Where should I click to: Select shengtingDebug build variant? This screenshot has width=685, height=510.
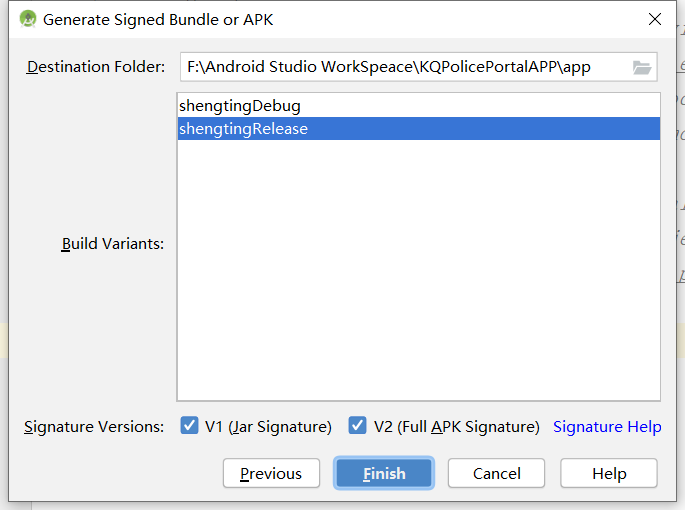pos(419,106)
